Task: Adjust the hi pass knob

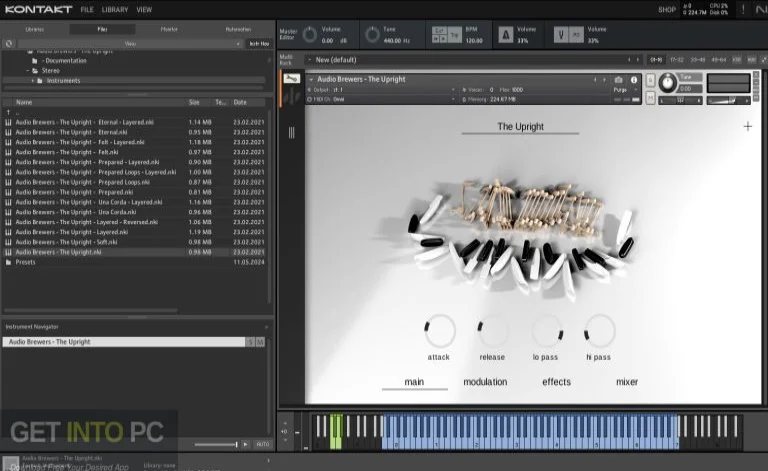Action: pos(600,330)
